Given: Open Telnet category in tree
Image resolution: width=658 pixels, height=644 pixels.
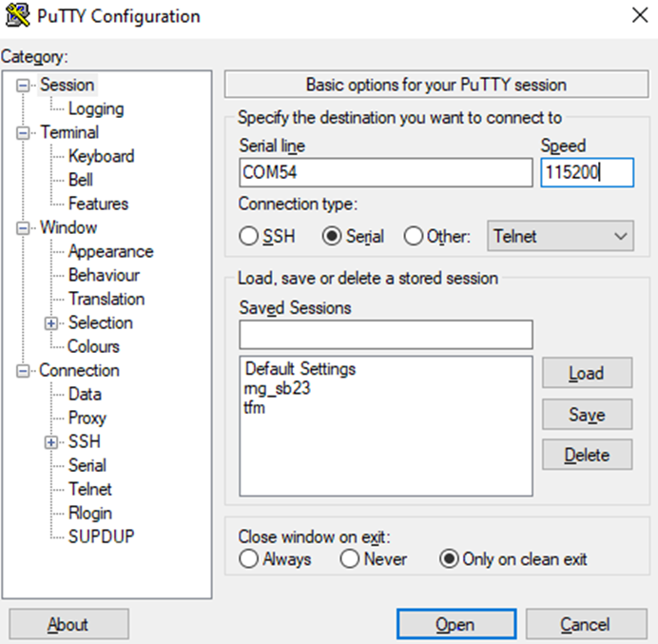Looking at the screenshot, I should pyautogui.click(x=89, y=489).
